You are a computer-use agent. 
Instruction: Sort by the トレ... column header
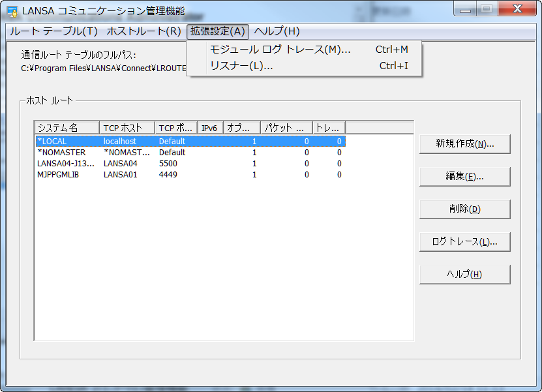[329, 128]
